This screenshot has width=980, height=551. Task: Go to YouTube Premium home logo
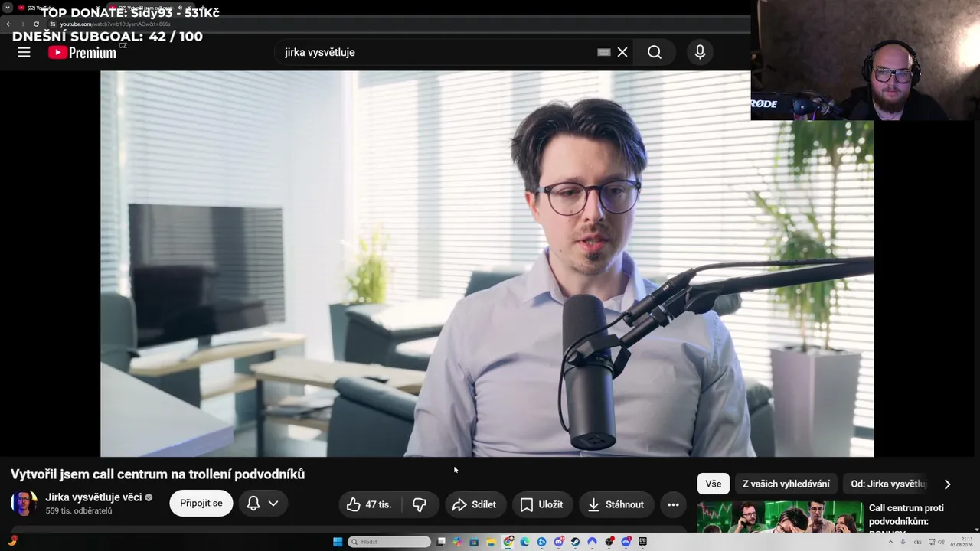click(x=82, y=52)
